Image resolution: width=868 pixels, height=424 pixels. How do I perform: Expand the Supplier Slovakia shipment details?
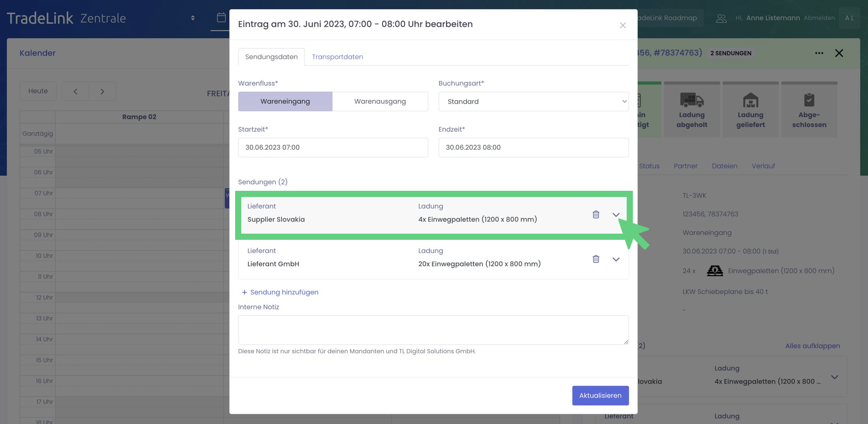616,215
